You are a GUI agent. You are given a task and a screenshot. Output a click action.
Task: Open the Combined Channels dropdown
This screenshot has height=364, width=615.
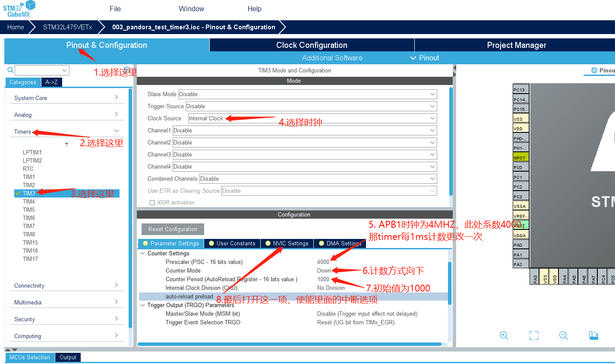click(x=318, y=179)
